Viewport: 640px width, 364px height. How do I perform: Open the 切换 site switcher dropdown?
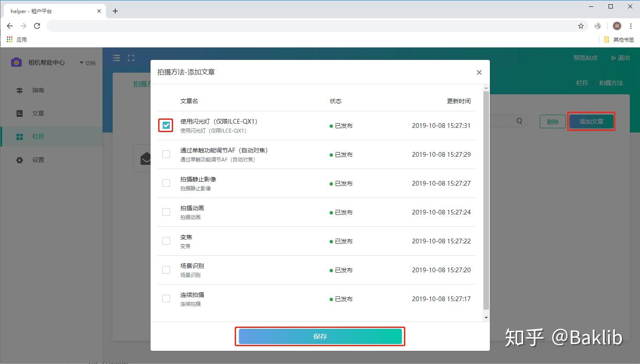coord(88,63)
